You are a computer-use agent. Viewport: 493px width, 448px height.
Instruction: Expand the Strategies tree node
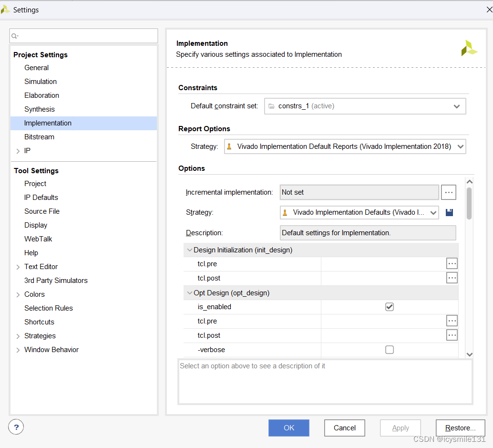[x=18, y=336]
